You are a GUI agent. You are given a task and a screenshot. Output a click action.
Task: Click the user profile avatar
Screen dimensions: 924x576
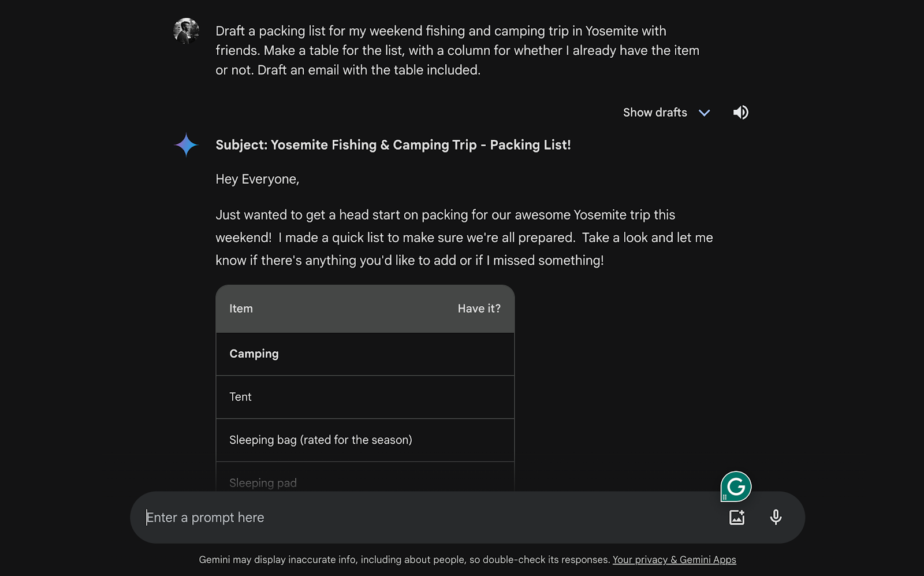tap(186, 31)
